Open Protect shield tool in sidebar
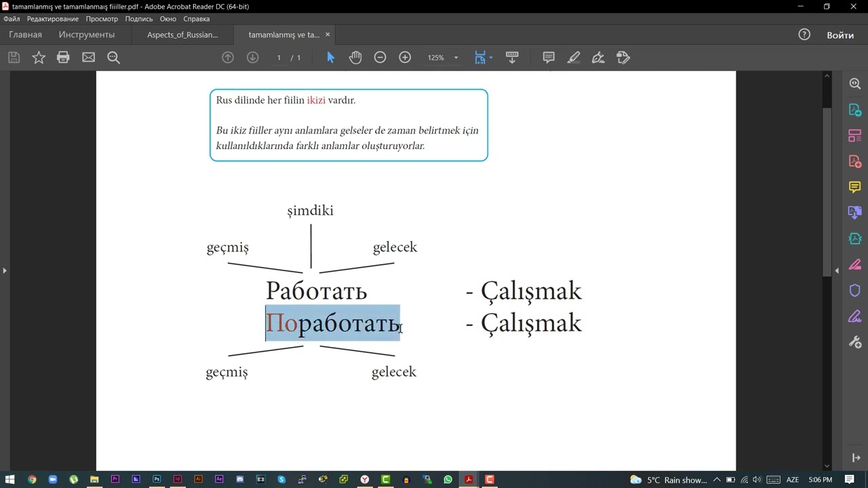 click(854, 290)
